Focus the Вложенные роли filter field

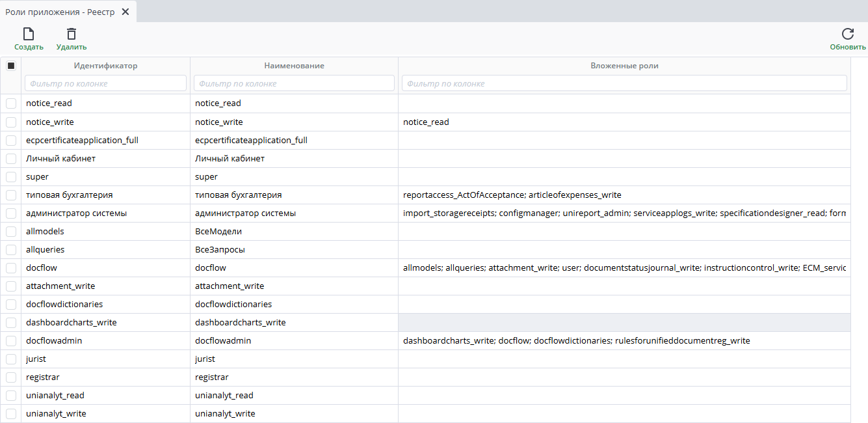[x=624, y=83]
